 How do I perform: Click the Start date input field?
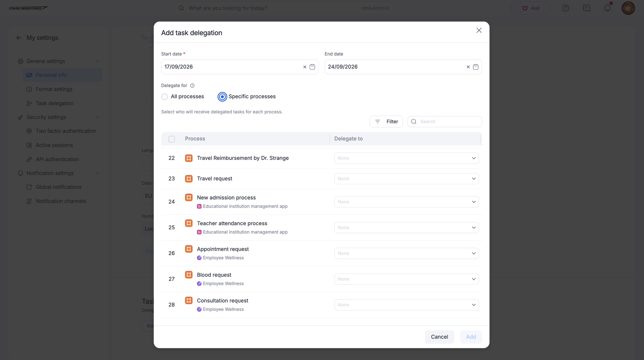(240, 67)
